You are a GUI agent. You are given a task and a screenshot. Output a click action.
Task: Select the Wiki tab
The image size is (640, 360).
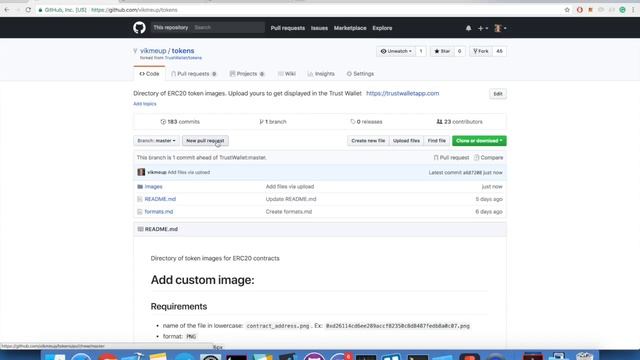[x=287, y=74]
